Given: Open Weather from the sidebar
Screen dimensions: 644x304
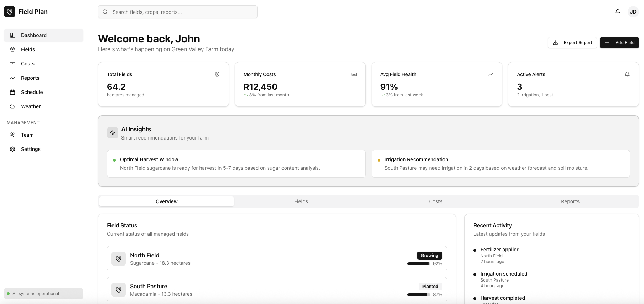Looking at the screenshot, I should pos(31,106).
